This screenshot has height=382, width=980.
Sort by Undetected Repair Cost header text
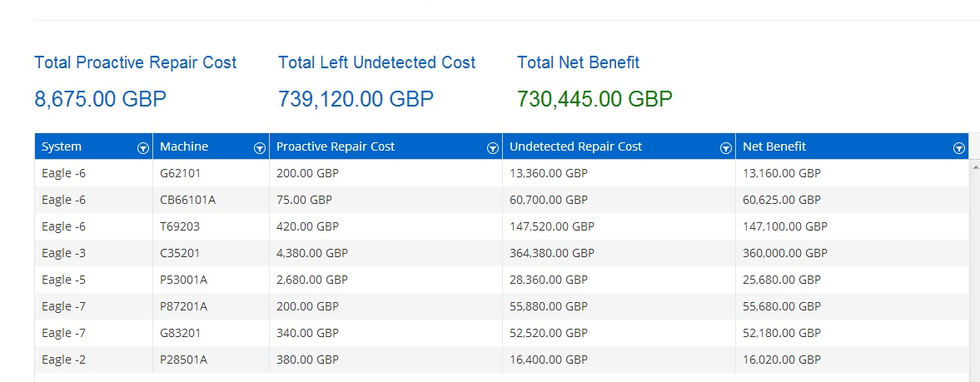click(575, 146)
